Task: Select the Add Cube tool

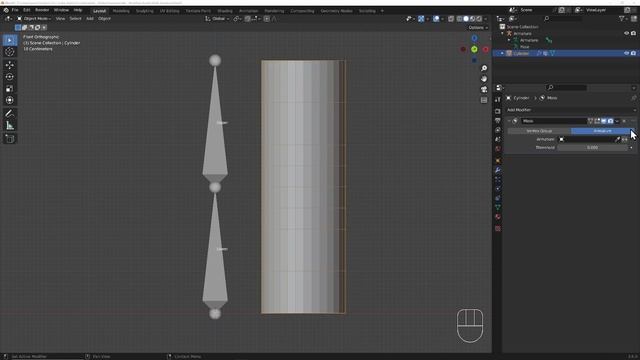Action: click(10, 139)
